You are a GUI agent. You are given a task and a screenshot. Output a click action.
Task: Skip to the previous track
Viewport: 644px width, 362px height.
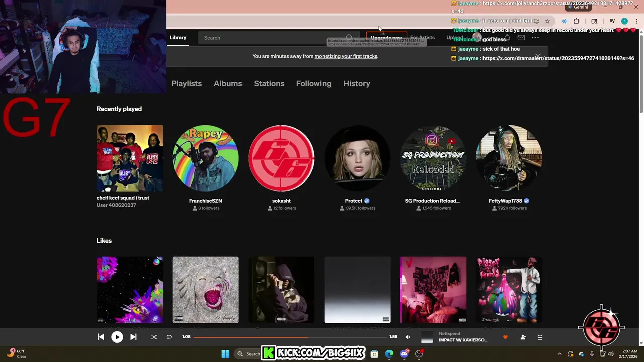coord(101,337)
